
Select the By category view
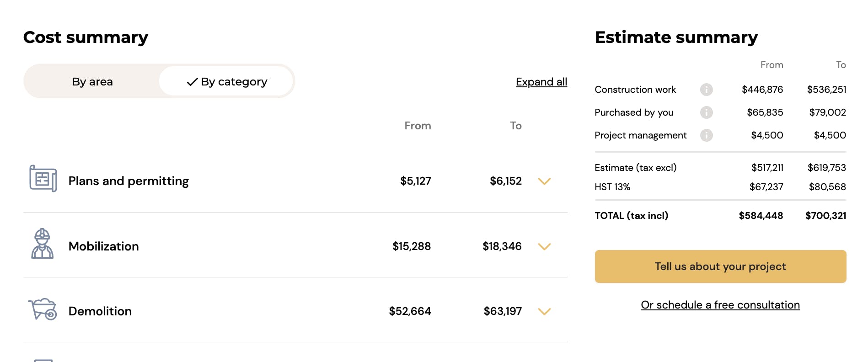[x=226, y=81]
